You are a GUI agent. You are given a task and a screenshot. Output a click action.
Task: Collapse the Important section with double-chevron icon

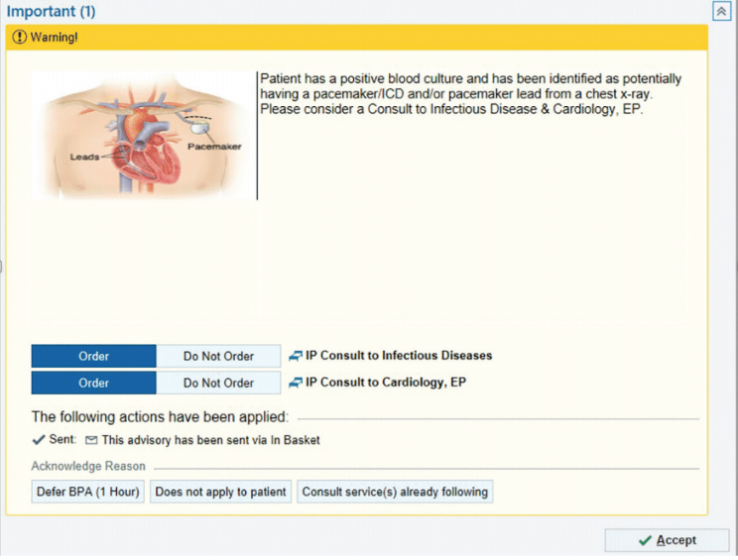(x=721, y=11)
